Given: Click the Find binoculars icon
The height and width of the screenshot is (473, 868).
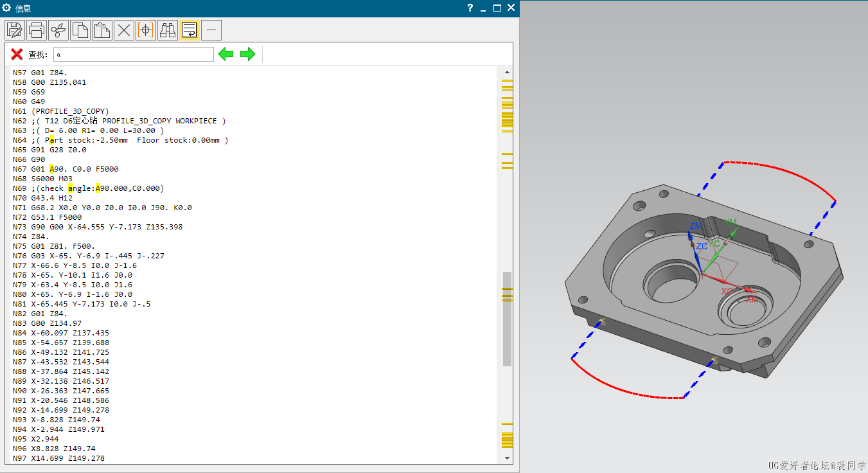Looking at the screenshot, I should tap(168, 30).
